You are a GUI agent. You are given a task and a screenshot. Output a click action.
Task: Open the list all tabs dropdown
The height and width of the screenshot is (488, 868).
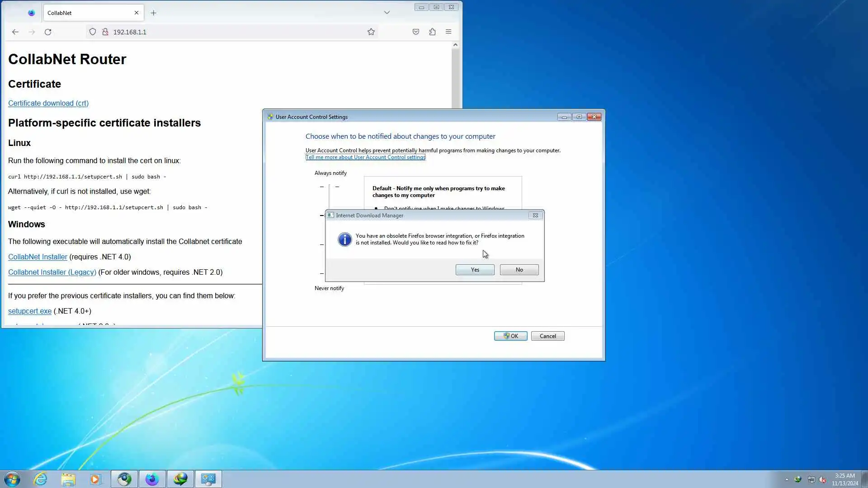pos(387,13)
